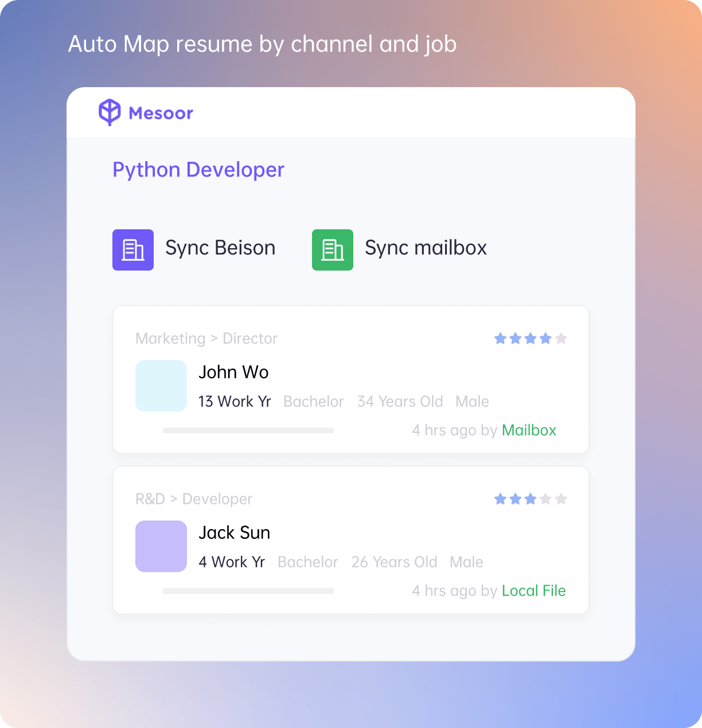
Task: Click the Mesoor logo icon
Action: [x=110, y=112]
